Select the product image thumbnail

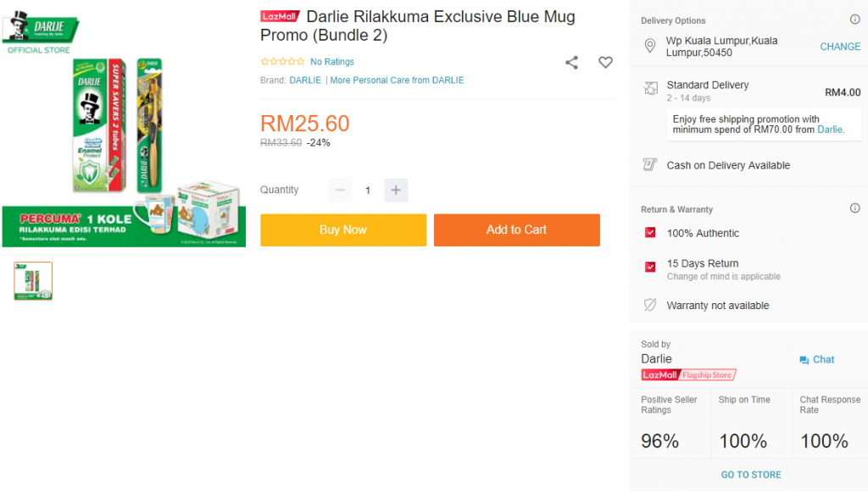(x=33, y=281)
